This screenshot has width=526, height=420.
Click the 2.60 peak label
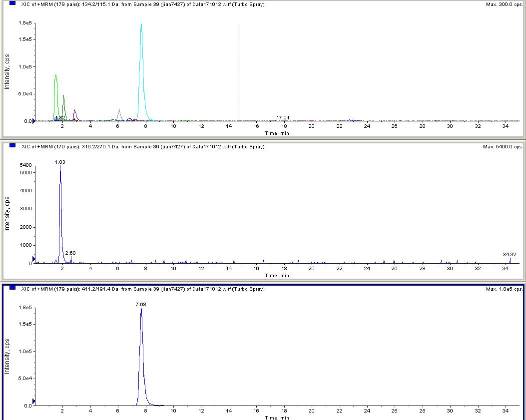pyautogui.click(x=70, y=253)
